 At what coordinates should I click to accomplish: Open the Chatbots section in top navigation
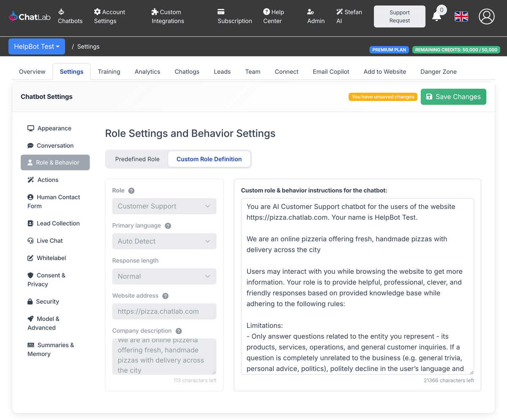click(70, 16)
